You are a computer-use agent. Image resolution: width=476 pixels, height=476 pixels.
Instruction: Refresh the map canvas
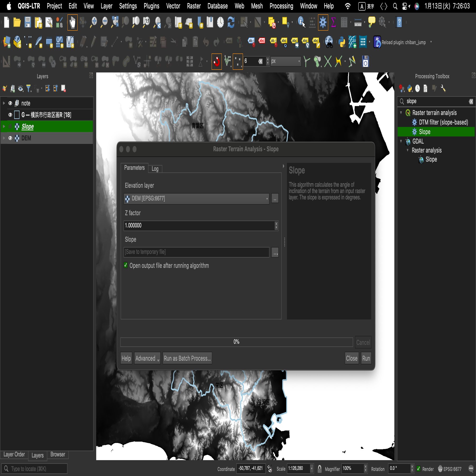pos(231,22)
